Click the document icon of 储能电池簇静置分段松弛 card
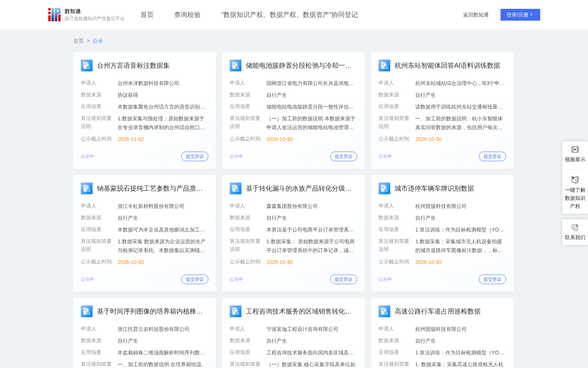This screenshot has width=588, height=368. click(x=236, y=66)
